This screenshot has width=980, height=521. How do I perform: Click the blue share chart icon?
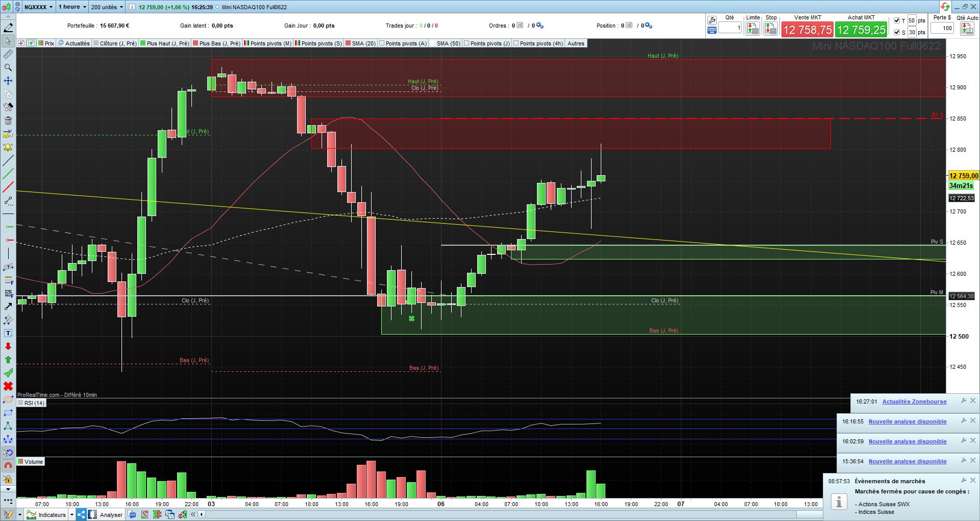81,514
